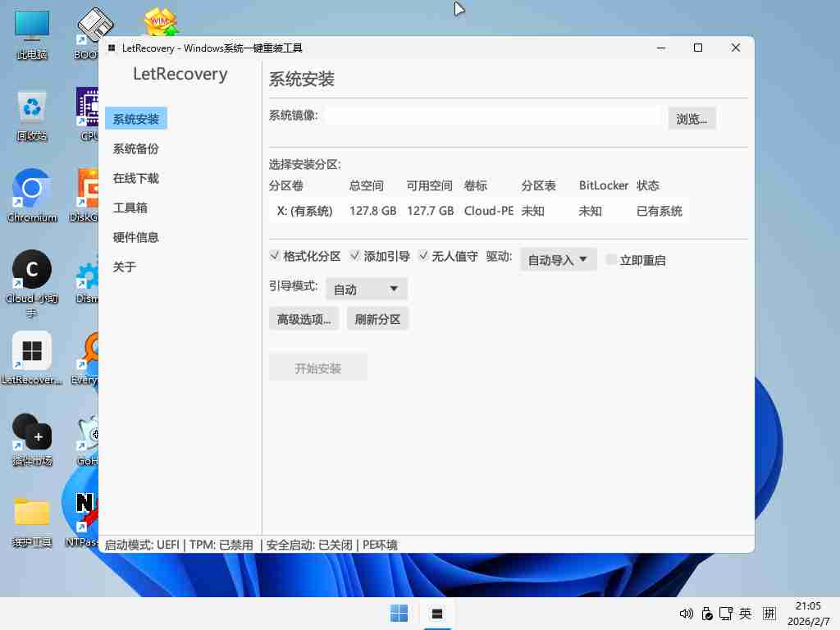The image size is (840, 630).
Task: Open the 插件市场 plugin market shortcut
Action: click(x=32, y=432)
